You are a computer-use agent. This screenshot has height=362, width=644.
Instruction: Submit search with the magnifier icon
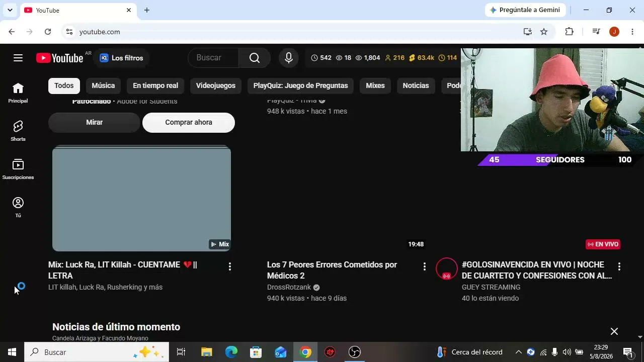[x=255, y=58]
